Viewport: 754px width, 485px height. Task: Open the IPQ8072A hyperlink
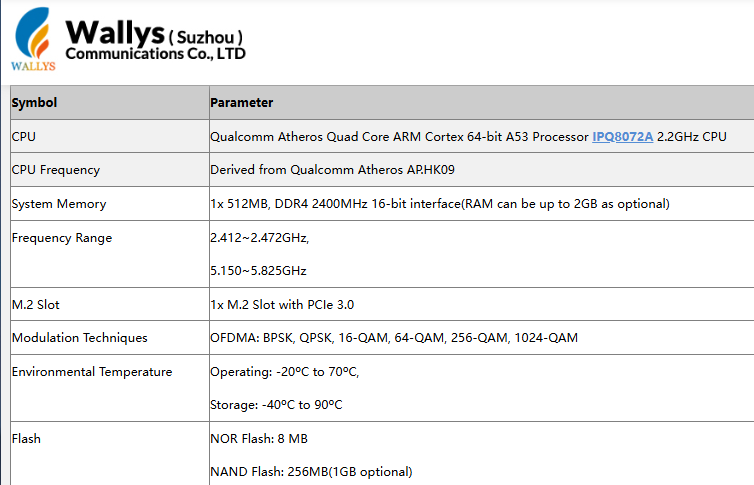(x=622, y=136)
